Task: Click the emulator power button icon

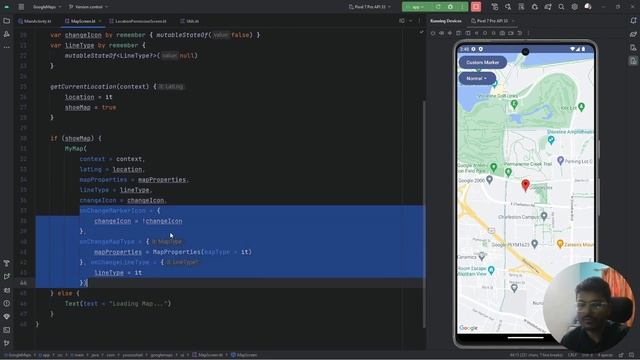Action: click(x=433, y=33)
